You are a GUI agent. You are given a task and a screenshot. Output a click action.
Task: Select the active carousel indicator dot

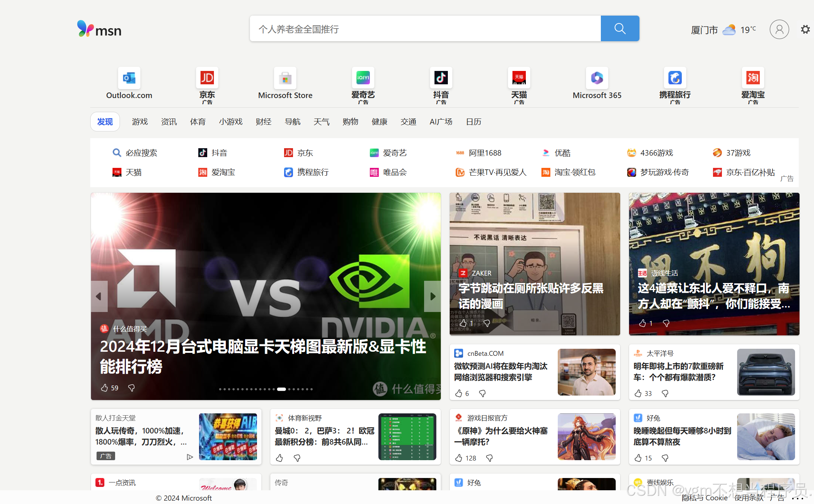(x=281, y=389)
